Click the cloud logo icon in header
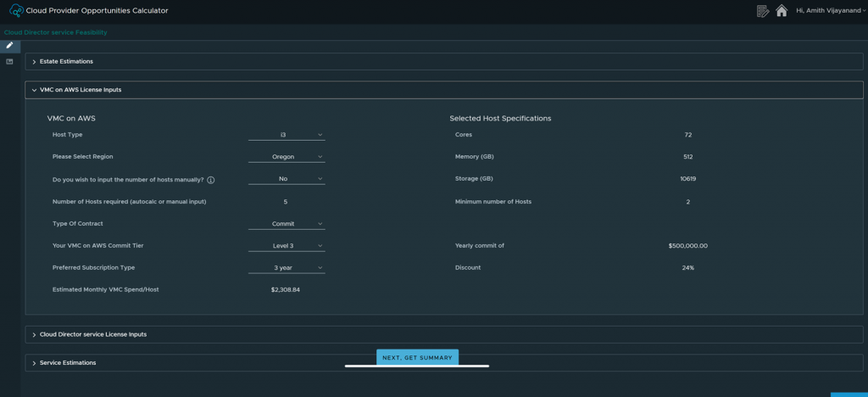 pyautogui.click(x=16, y=11)
